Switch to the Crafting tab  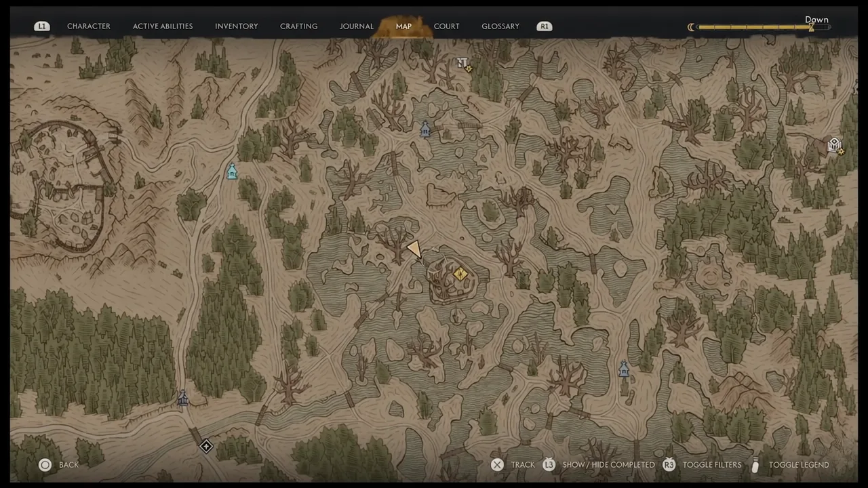coord(298,26)
